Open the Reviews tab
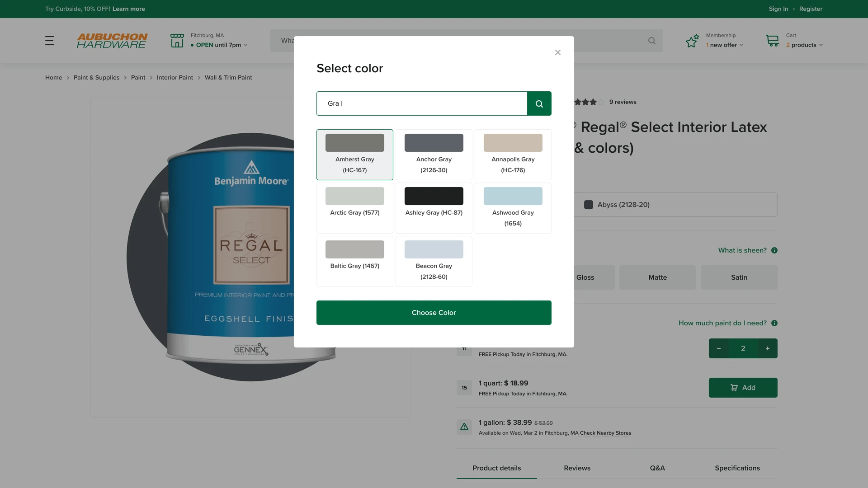 click(577, 468)
